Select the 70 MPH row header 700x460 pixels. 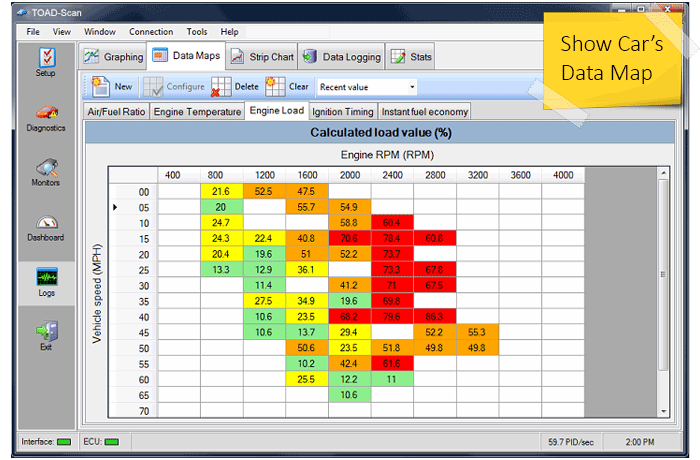click(x=133, y=411)
